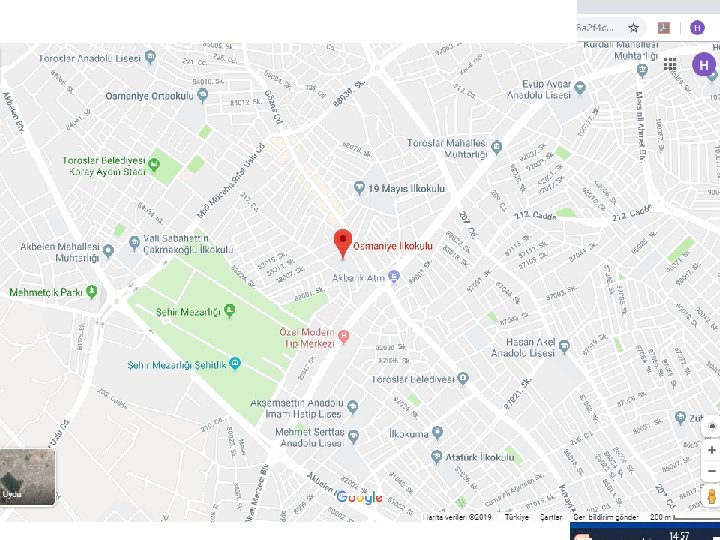Screen dimensions: 720x540
Task: Open the Özel Modern Tıp Merkezi hospital marker
Action: [x=343, y=337]
